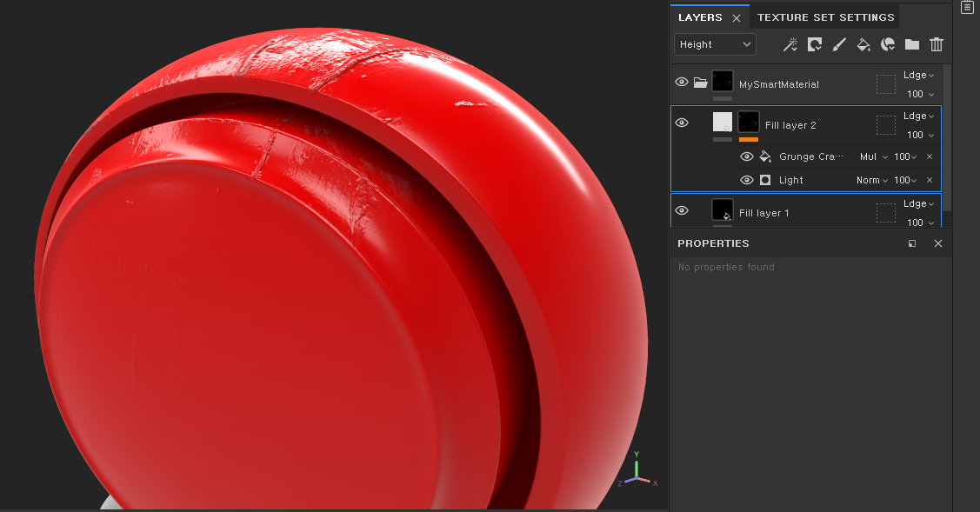
Task: Hide Fill layer 1
Action: [x=682, y=210]
